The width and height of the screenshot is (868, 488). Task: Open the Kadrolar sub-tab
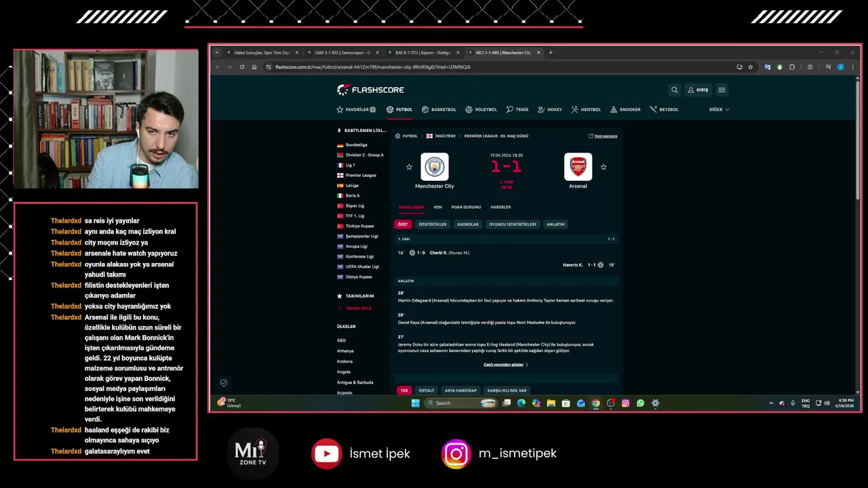coord(468,224)
